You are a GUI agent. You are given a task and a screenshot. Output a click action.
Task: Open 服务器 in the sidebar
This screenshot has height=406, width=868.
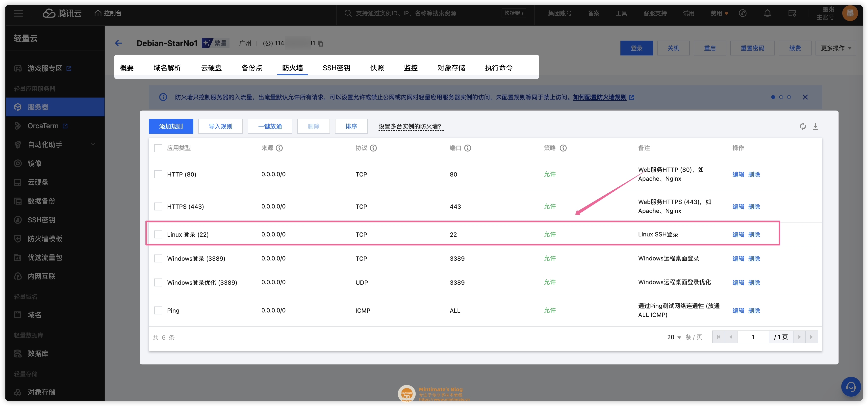tap(55, 107)
